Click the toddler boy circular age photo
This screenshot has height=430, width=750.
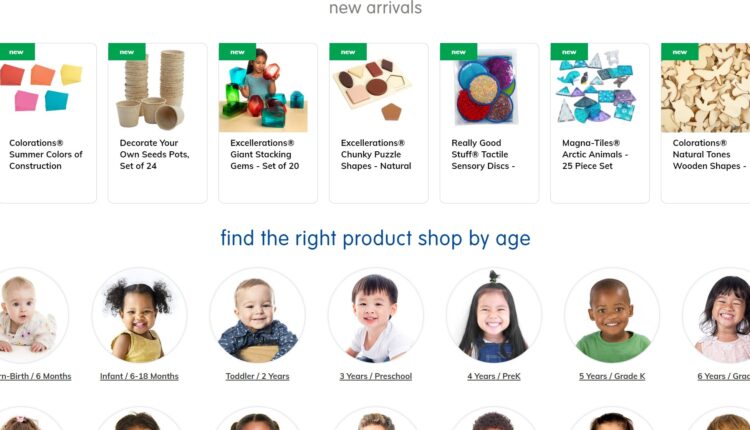click(257, 315)
